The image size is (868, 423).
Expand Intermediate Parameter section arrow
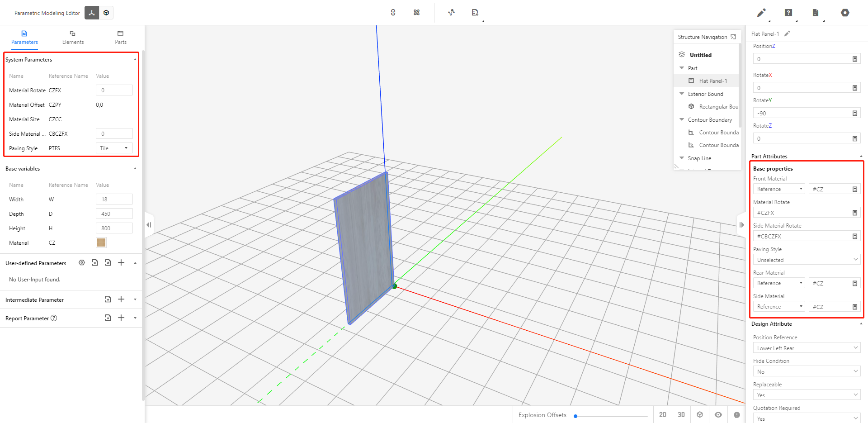[x=135, y=299]
